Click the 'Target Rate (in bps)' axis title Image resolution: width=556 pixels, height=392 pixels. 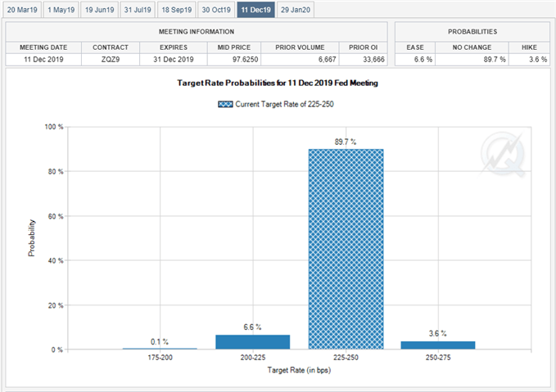pos(299,371)
